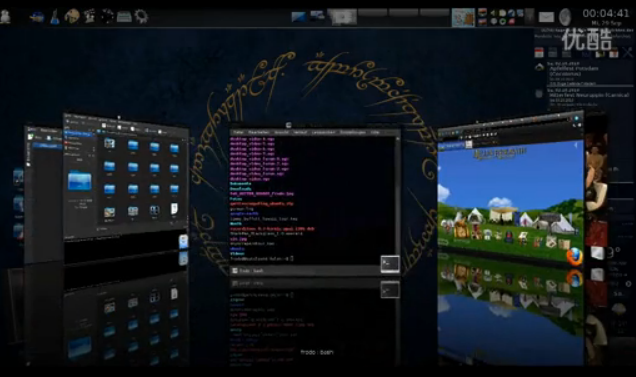
Task: Click the volume speaker icon in the system tray
Action: click(x=493, y=13)
